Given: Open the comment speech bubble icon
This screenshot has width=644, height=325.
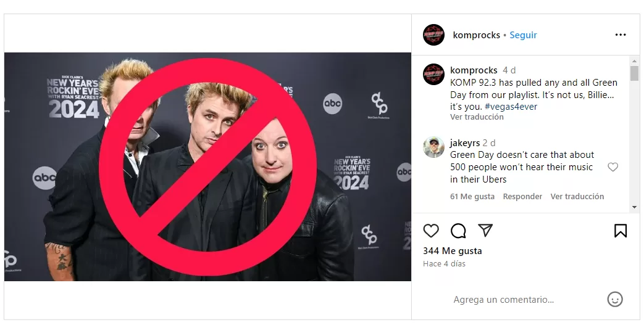Looking at the screenshot, I should 458,231.
